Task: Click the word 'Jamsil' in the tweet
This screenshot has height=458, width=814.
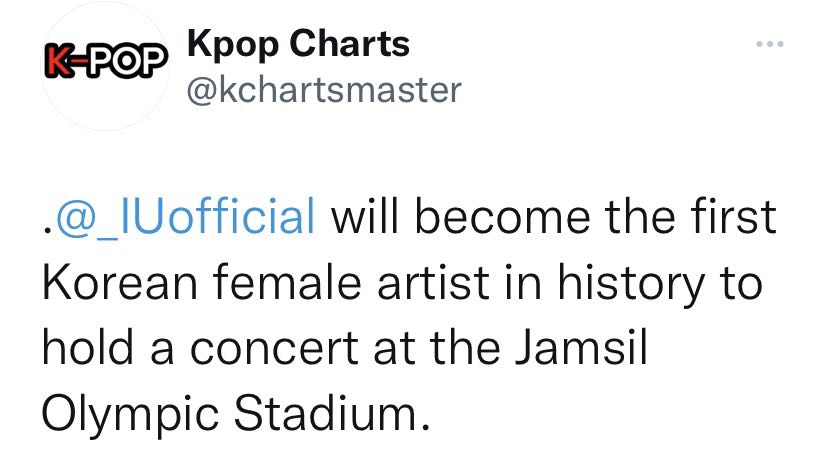Action: point(581,347)
